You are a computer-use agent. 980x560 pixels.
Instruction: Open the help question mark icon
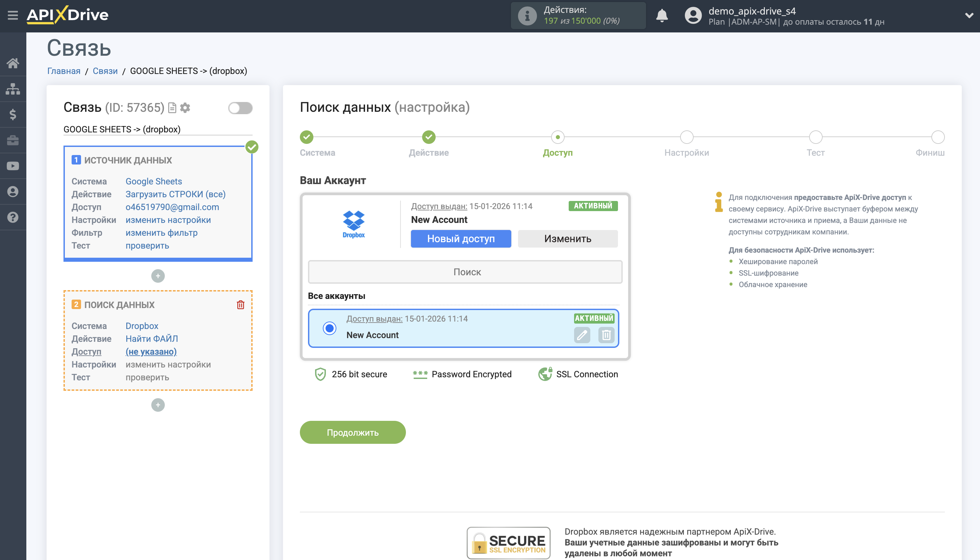(13, 217)
